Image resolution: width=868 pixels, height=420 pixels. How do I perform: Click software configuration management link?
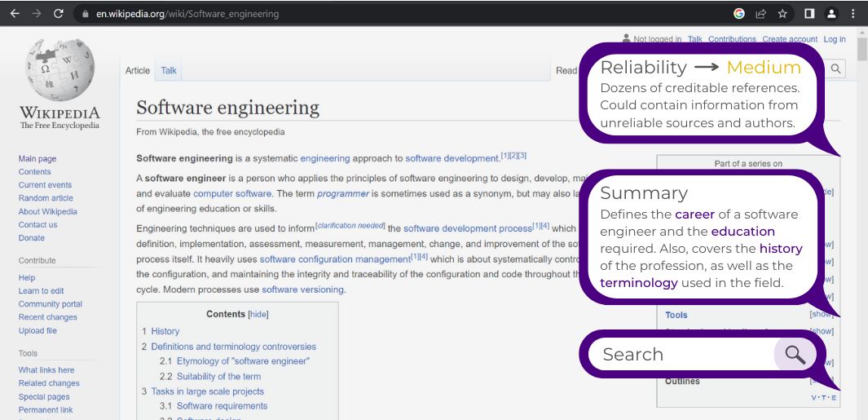pos(335,259)
